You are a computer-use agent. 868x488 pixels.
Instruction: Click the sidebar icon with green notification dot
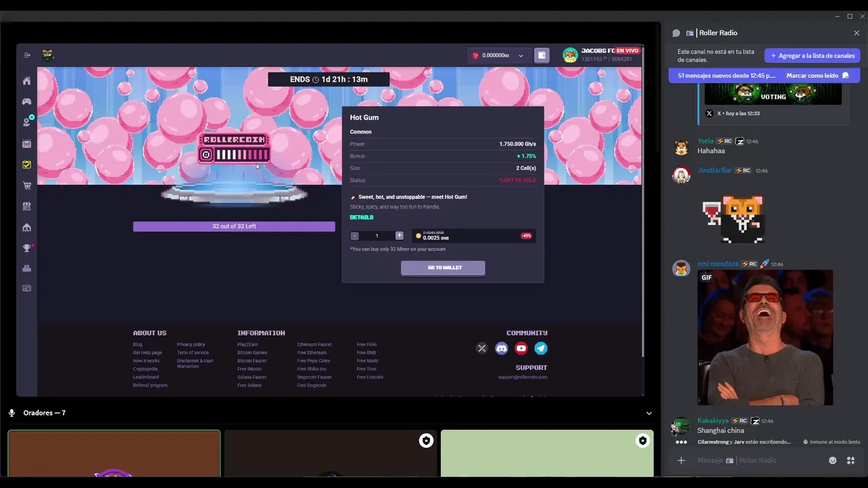tap(27, 122)
